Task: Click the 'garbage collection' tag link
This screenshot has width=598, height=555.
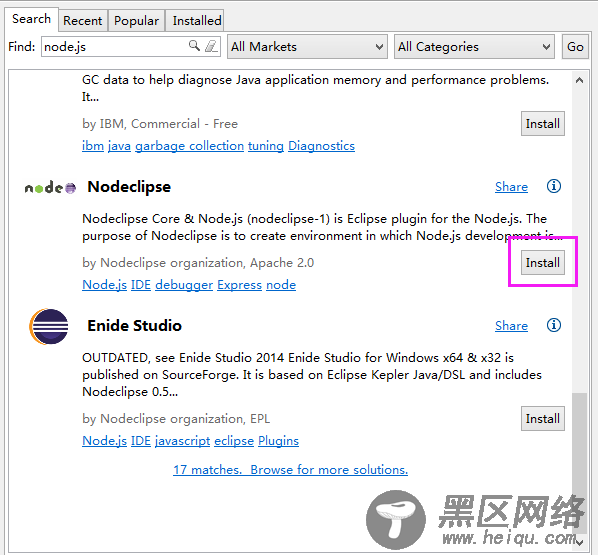Action: tap(190, 146)
